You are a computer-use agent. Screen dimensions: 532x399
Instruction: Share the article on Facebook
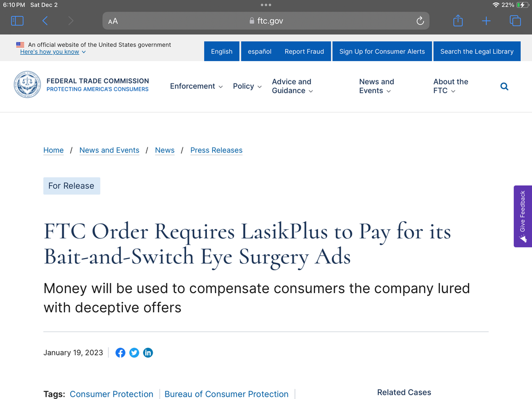pos(120,353)
